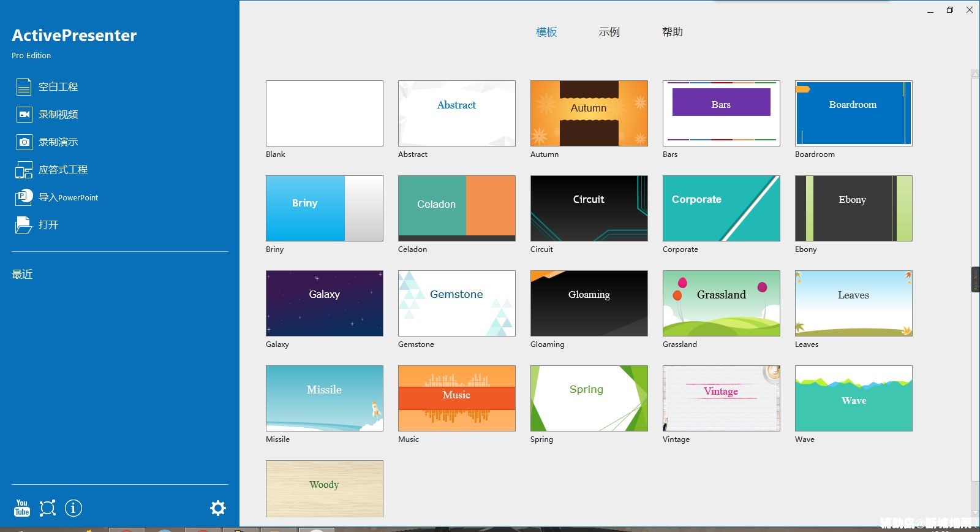Click the Pro Edition label
The width and height of the screenshot is (980, 532).
pyautogui.click(x=31, y=56)
